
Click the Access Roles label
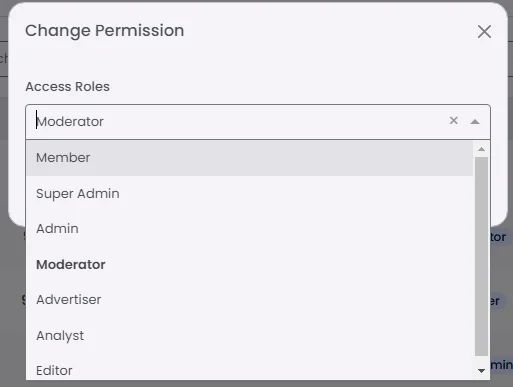67,87
